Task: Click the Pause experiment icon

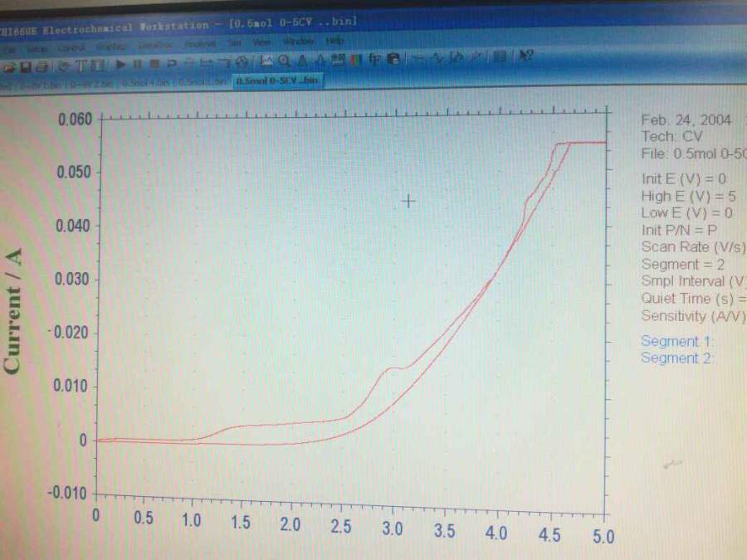Action: (137, 64)
